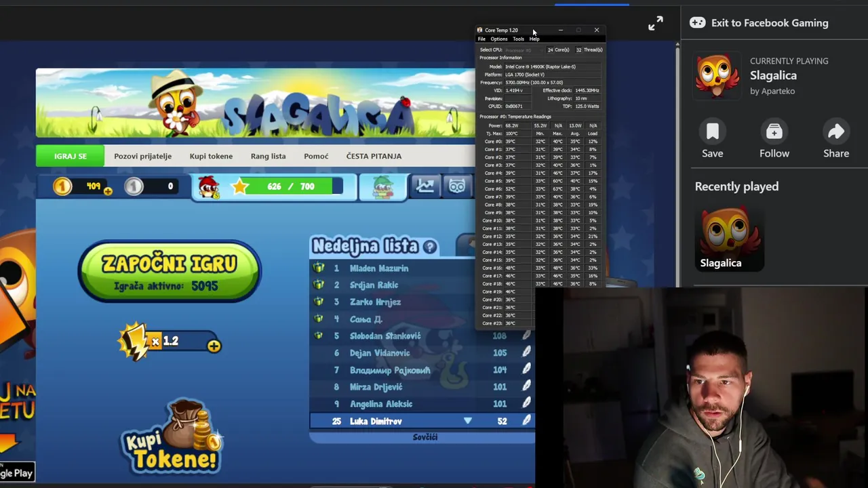Open ČESTA PITANJA tab
The height and width of the screenshot is (488, 868).
[x=374, y=156]
